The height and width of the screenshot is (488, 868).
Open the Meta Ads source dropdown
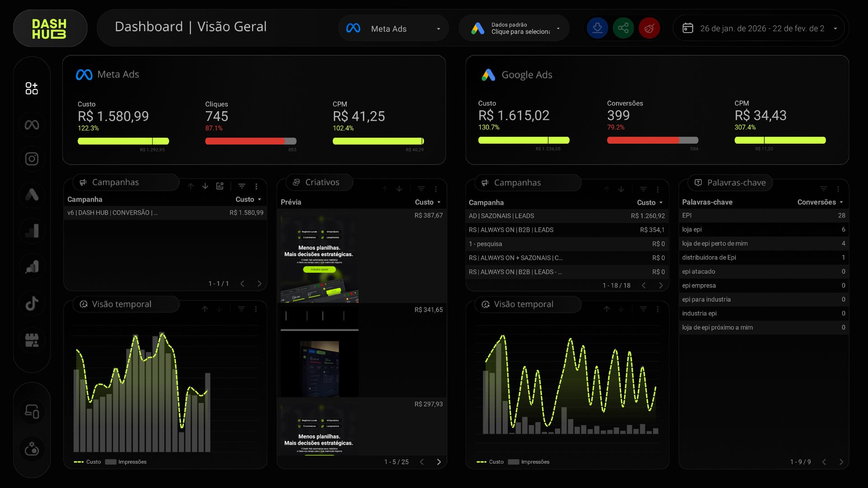click(x=393, y=28)
